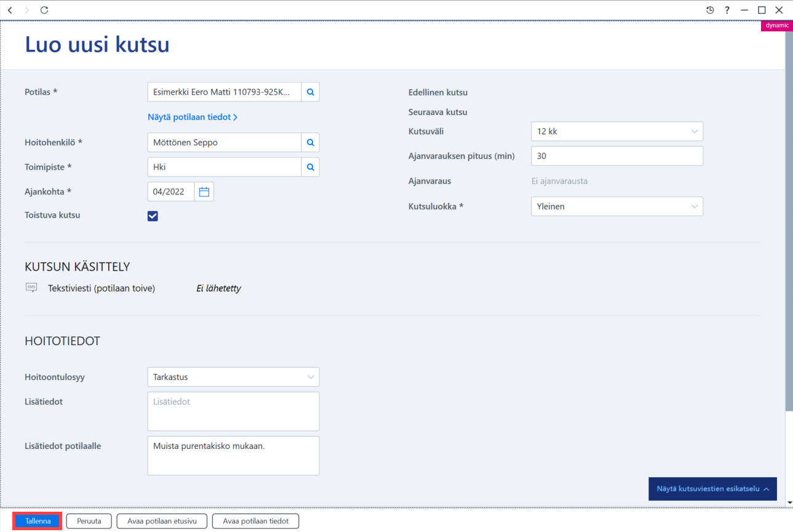Open the Ajankohta calendar picker

tap(204, 192)
